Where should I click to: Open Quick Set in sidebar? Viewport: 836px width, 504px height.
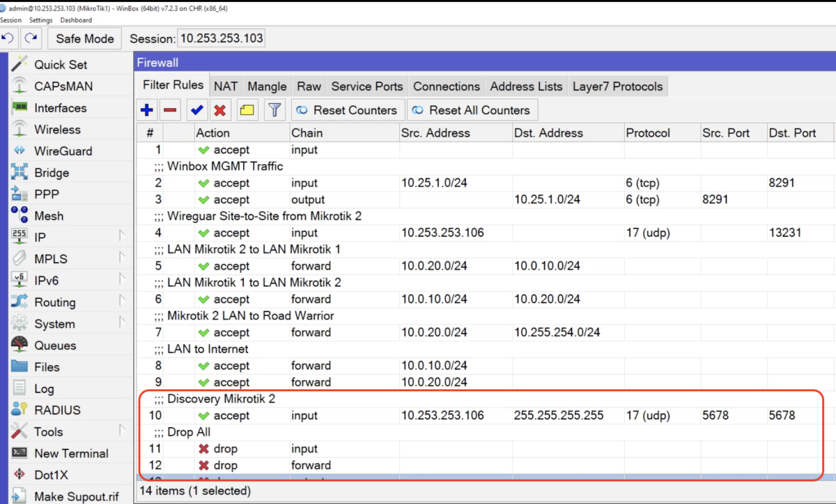coord(61,65)
